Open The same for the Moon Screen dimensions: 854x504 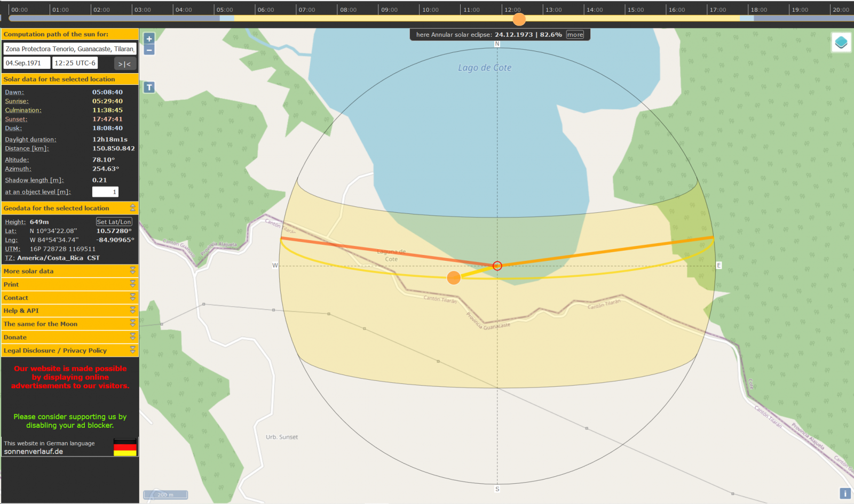point(132,324)
